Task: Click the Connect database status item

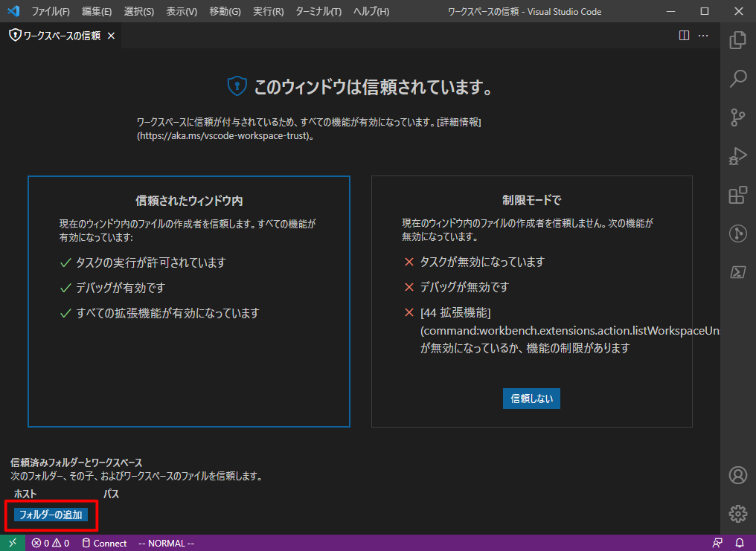Action: point(104,543)
